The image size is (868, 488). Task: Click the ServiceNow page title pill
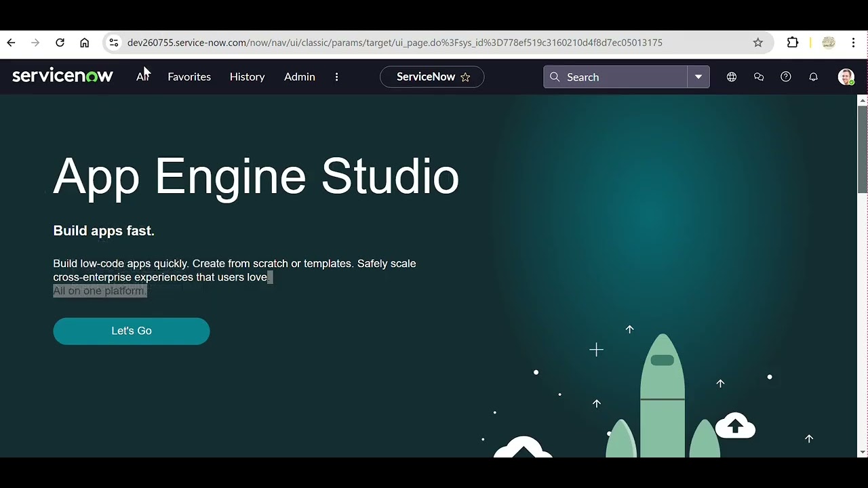click(x=432, y=77)
